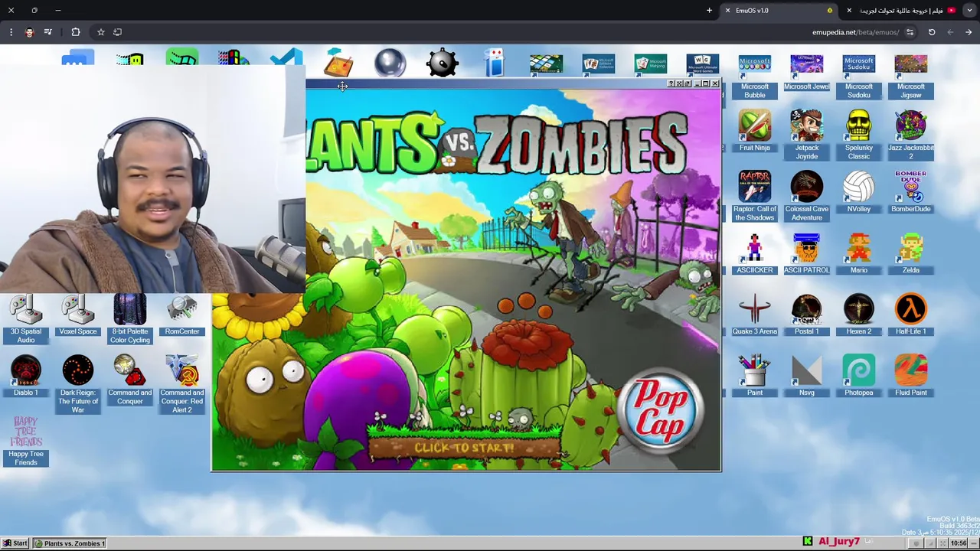Image resolution: width=980 pixels, height=551 pixels.
Task: Reload the browser page
Action: 932,32
